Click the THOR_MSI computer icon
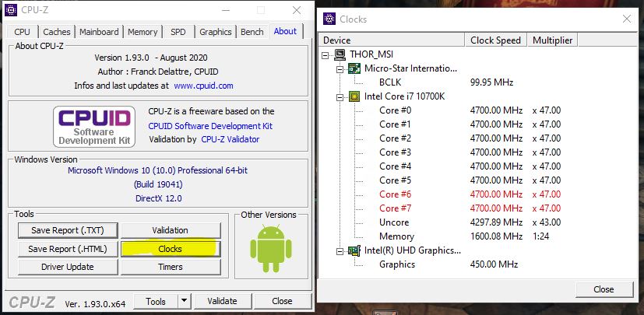The width and height of the screenshot is (644, 315). (x=340, y=54)
